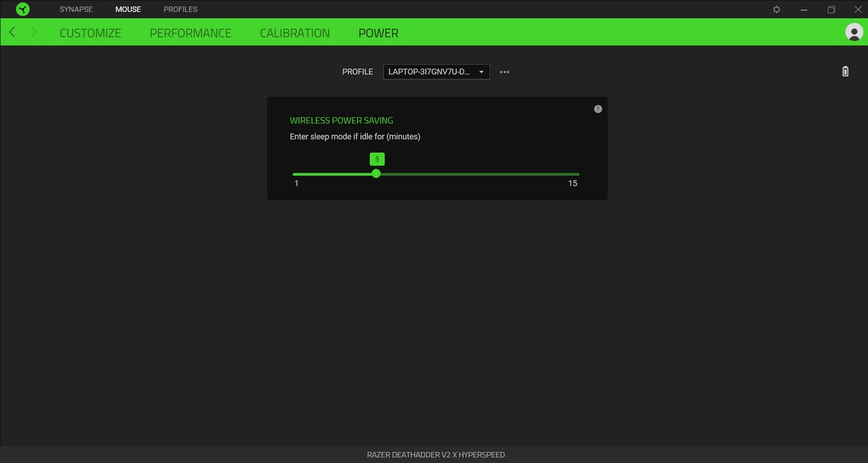Switch to the Calibration subtab
868x463 pixels.
click(x=294, y=33)
